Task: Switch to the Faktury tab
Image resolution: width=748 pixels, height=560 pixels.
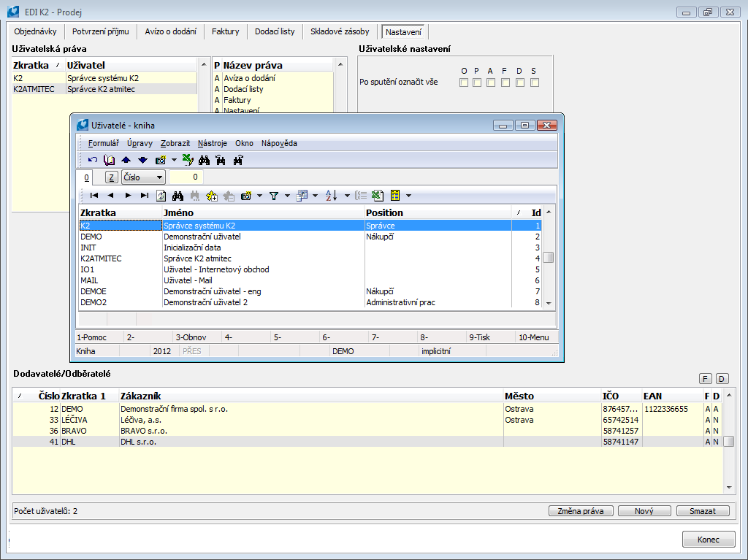Action: (x=225, y=31)
